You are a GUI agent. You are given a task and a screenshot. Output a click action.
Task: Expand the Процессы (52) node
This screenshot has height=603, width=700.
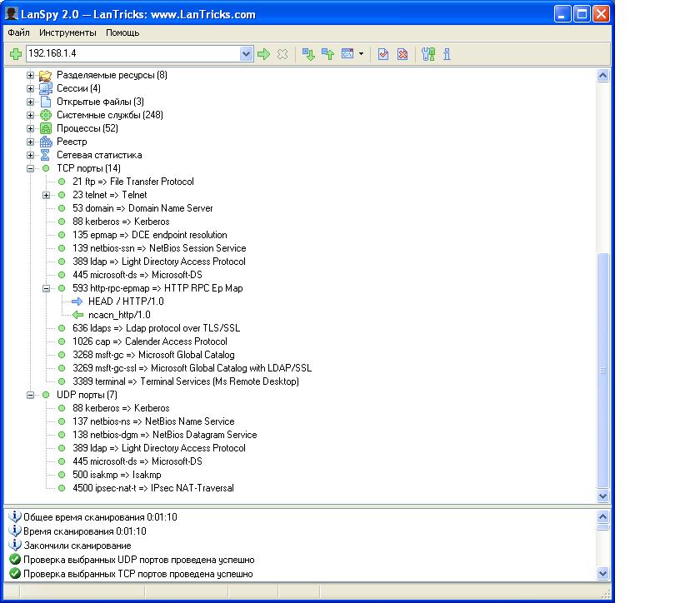[30, 128]
